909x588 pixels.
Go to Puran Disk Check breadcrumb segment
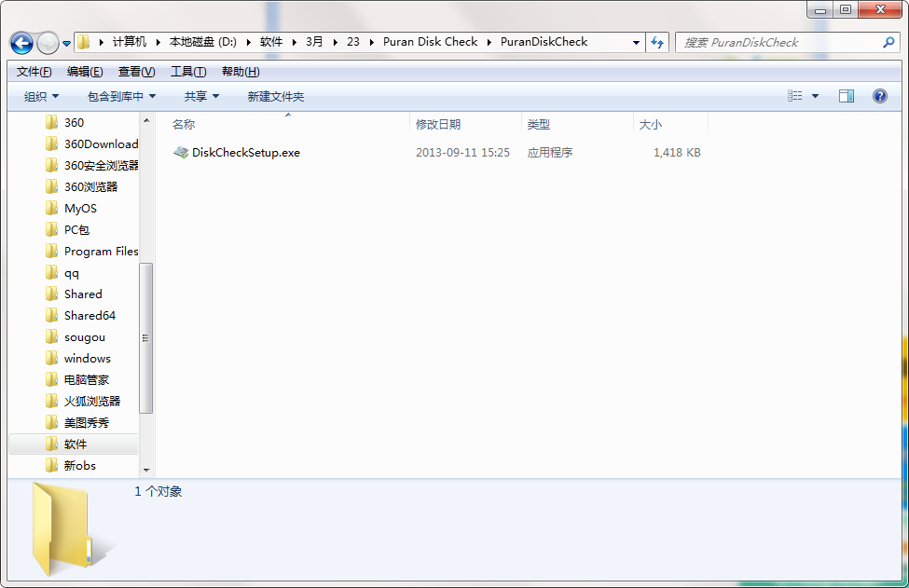[430, 42]
